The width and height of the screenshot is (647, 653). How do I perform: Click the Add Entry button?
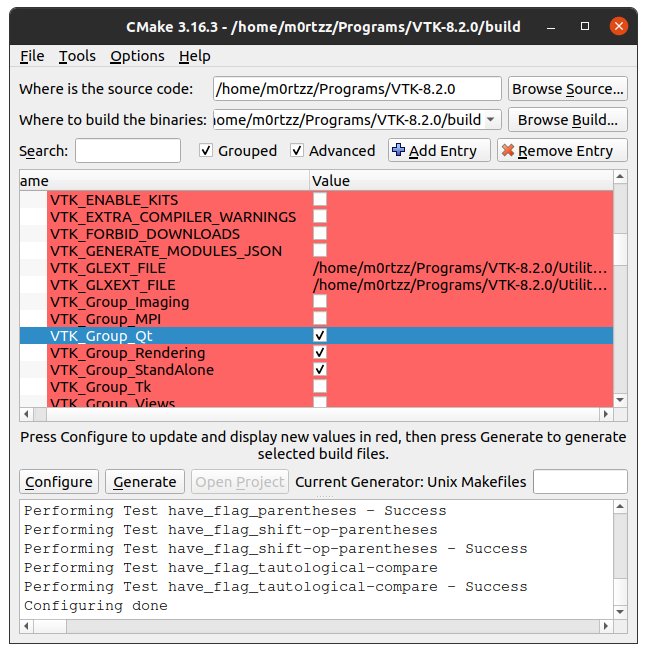(439, 151)
